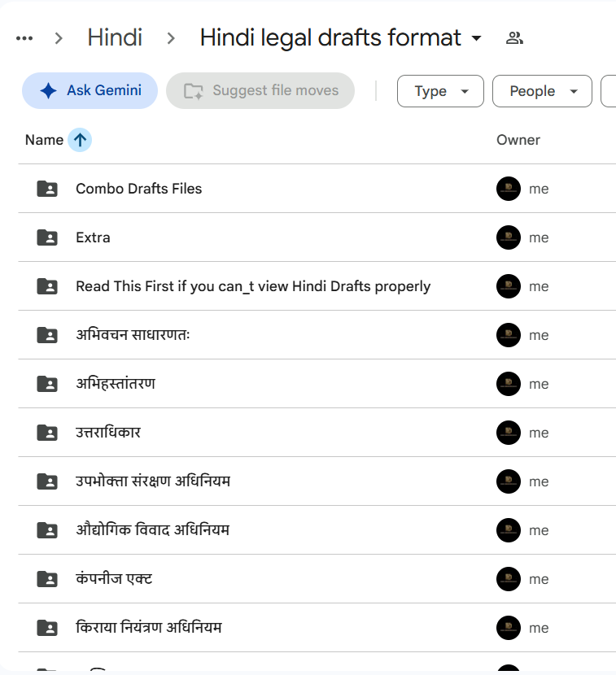This screenshot has height=675, width=616.
Task: Click the कंपनीज एक्ट folder icon
Action: point(47,579)
